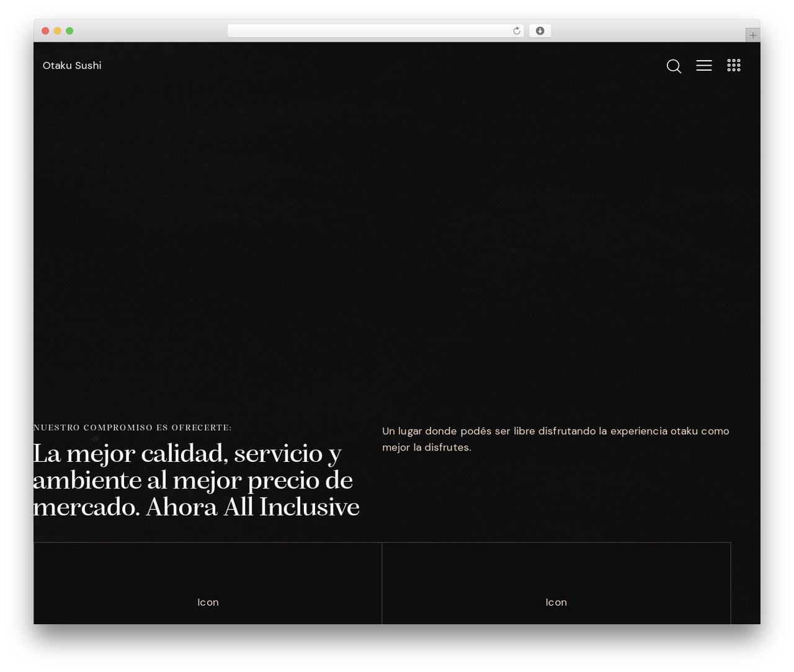This screenshot has width=794, height=672.
Task: Click the "NUESTRO COMPROMISO ES OFRECERTE:" subheading
Action: [133, 428]
